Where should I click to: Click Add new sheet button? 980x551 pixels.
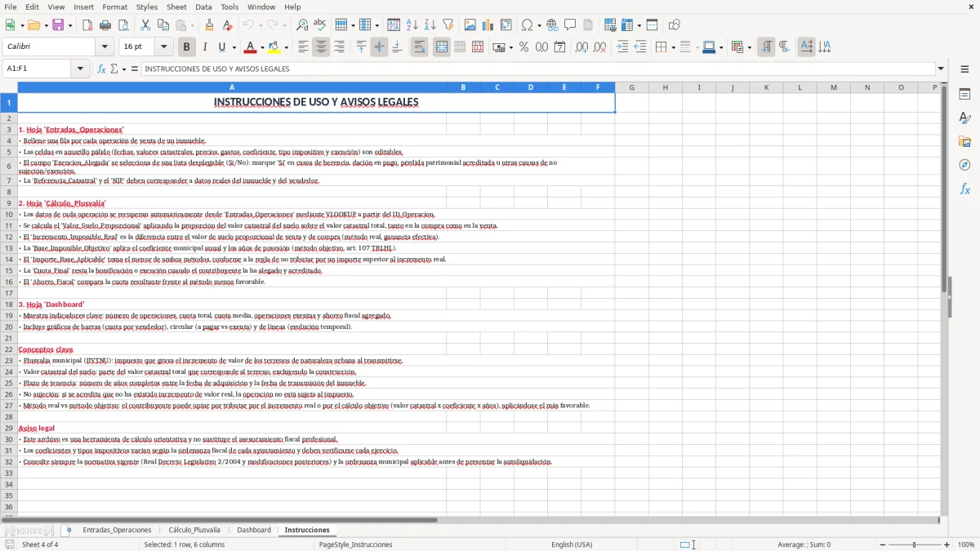69,530
